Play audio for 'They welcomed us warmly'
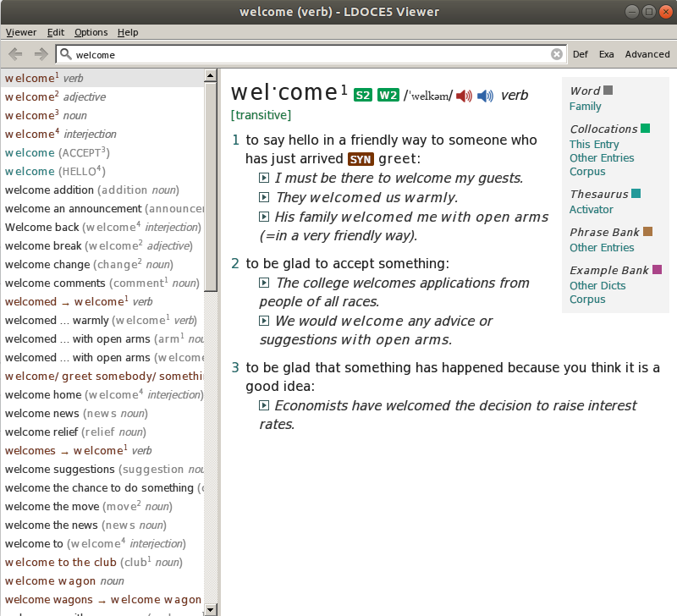Screen dimensions: 677x616 264,197
